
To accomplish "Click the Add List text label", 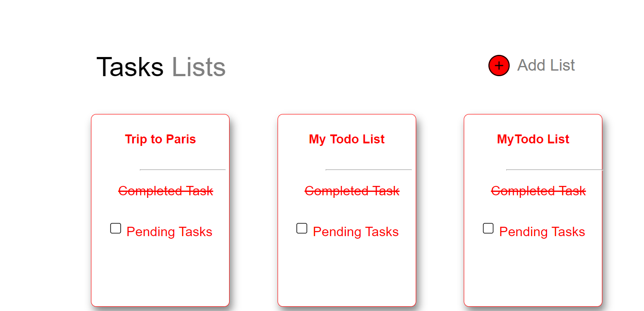I will point(546,65).
